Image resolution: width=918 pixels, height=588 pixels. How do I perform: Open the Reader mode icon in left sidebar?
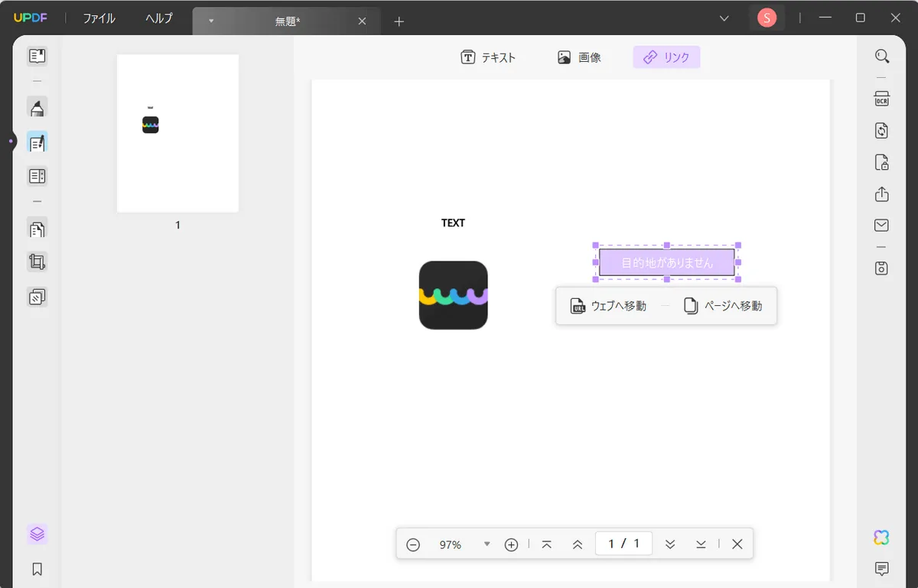pos(37,56)
